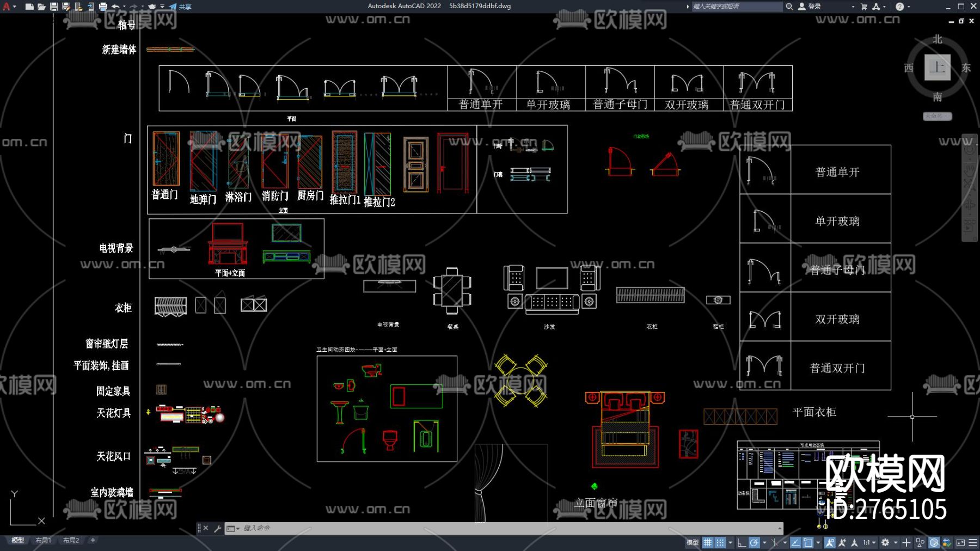Switch to the 布局1 layout tab

(44, 540)
